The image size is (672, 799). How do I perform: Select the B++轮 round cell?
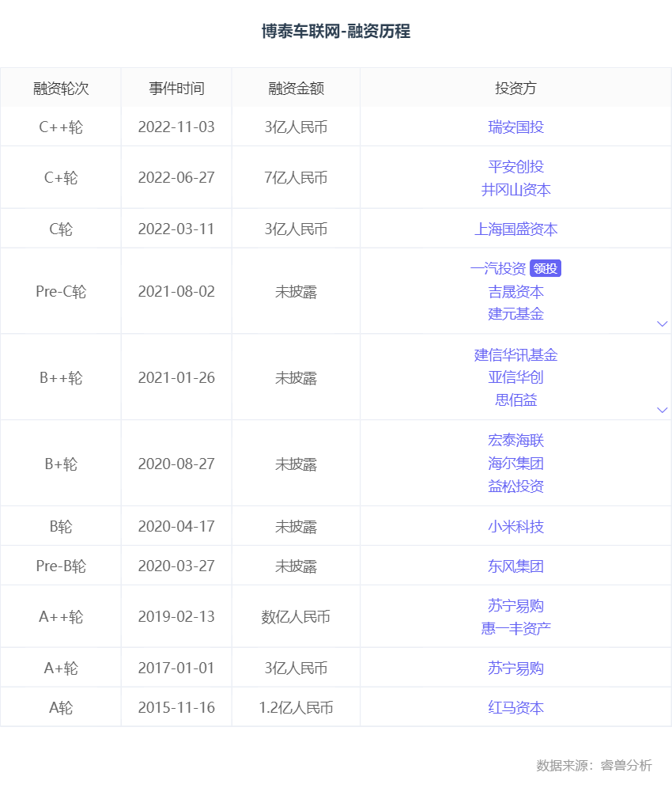point(61,377)
